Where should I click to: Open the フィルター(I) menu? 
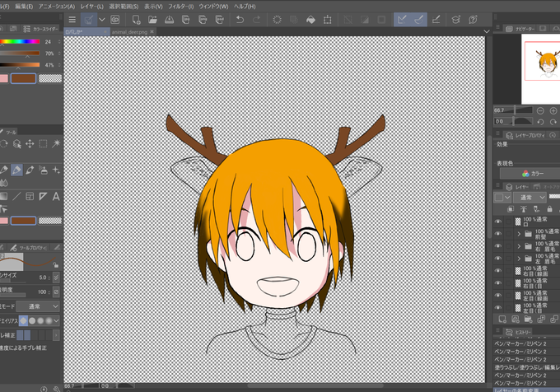[180, 7]
